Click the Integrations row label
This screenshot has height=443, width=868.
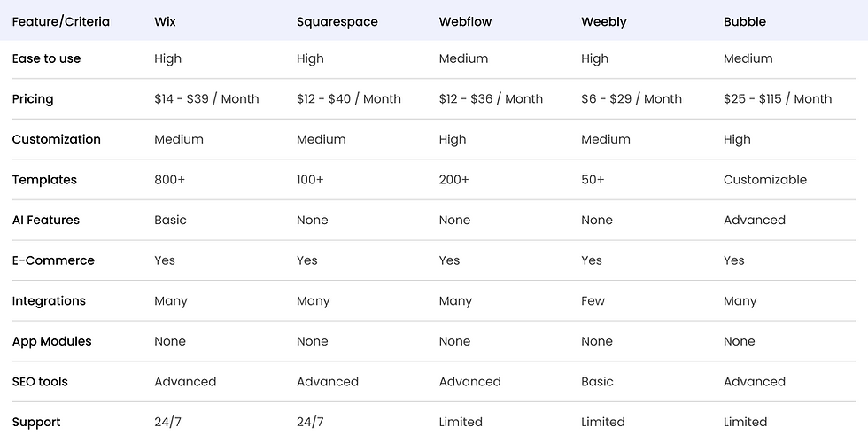[x=49, y=301]
